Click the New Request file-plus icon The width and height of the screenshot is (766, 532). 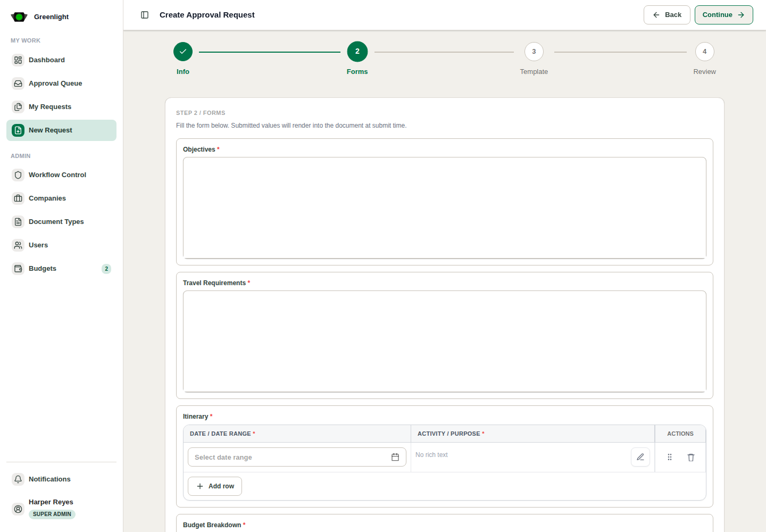click(18, 130)
